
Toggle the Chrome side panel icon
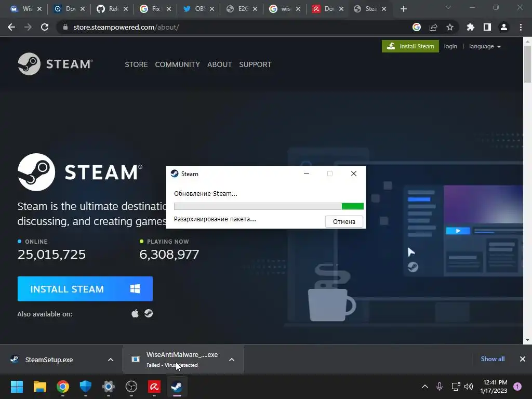(x=487, y=27)
